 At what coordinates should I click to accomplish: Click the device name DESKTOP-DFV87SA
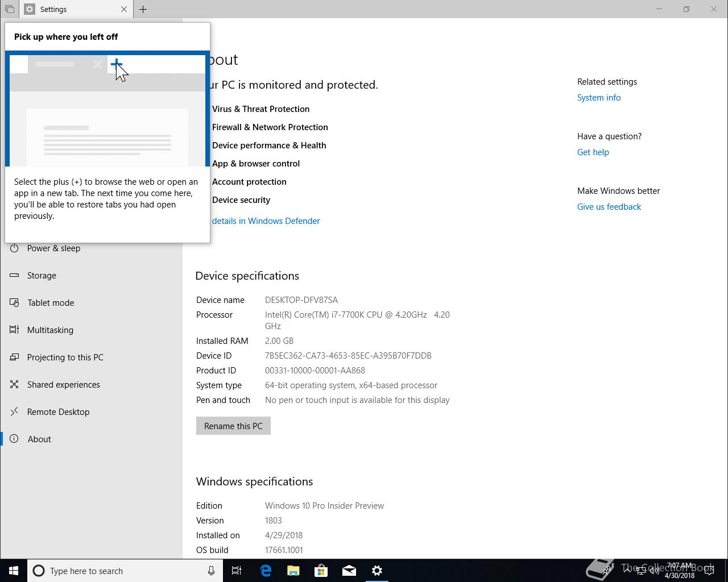[301, 300]
